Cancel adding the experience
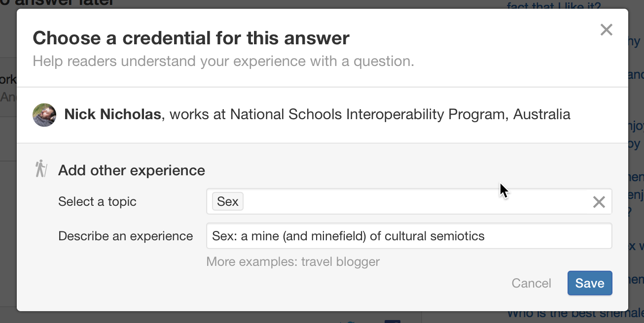This screenshot has width=644, height=323. click(531, 283)
